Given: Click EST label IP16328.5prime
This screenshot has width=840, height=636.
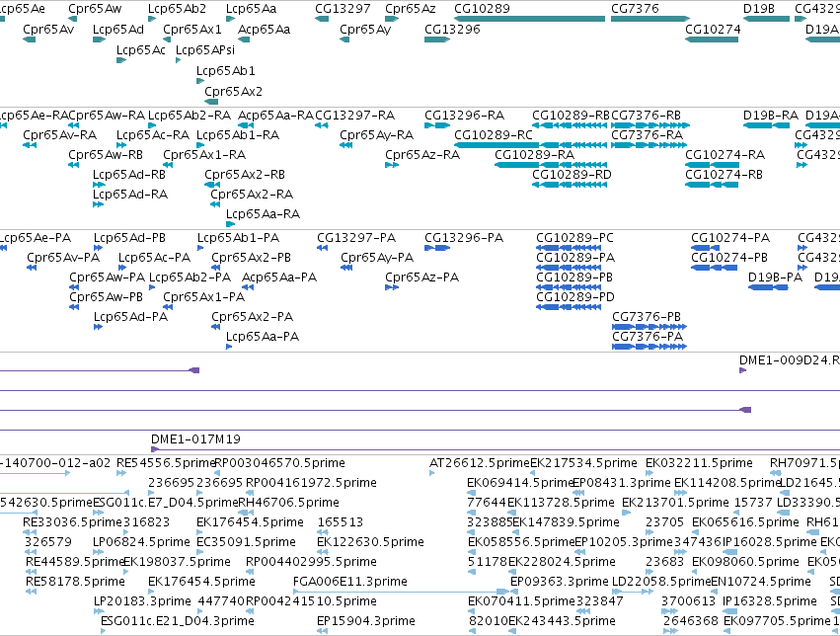Looking at the screenshot, I should click(x=770, y=601).
